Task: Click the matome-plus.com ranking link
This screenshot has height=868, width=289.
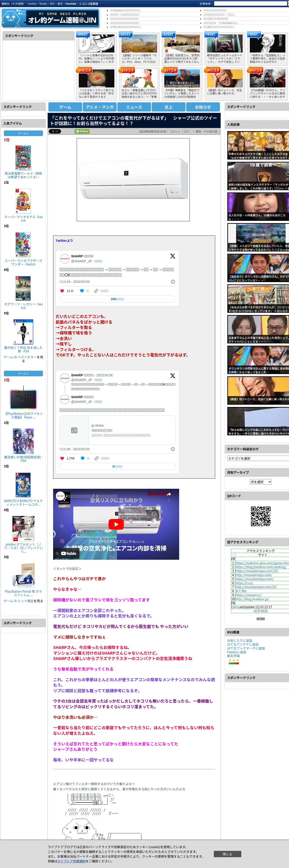Action: coord(262,563)
